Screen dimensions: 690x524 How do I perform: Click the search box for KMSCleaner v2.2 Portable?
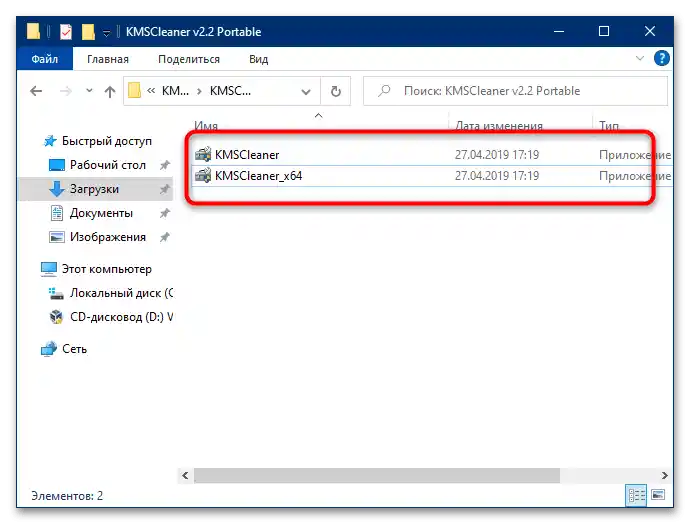(515, 91)
